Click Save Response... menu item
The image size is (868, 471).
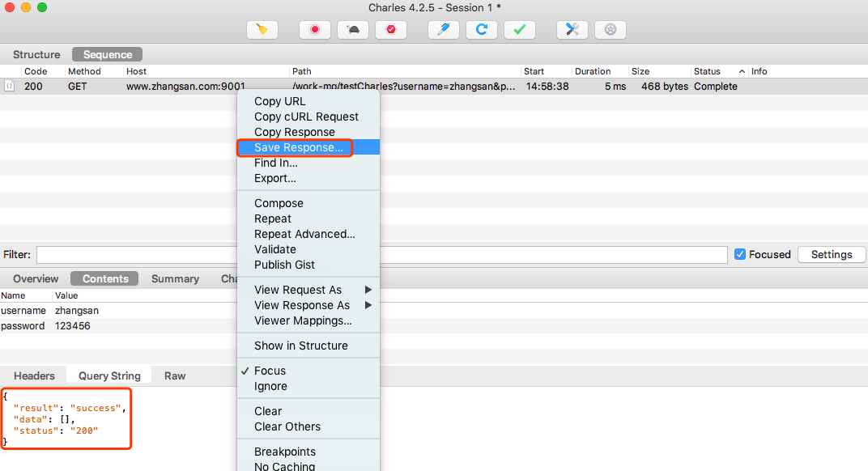tap(308, 147)
